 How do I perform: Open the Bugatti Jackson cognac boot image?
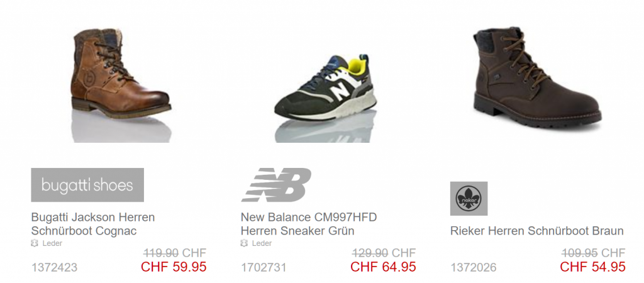coord(122,86)
